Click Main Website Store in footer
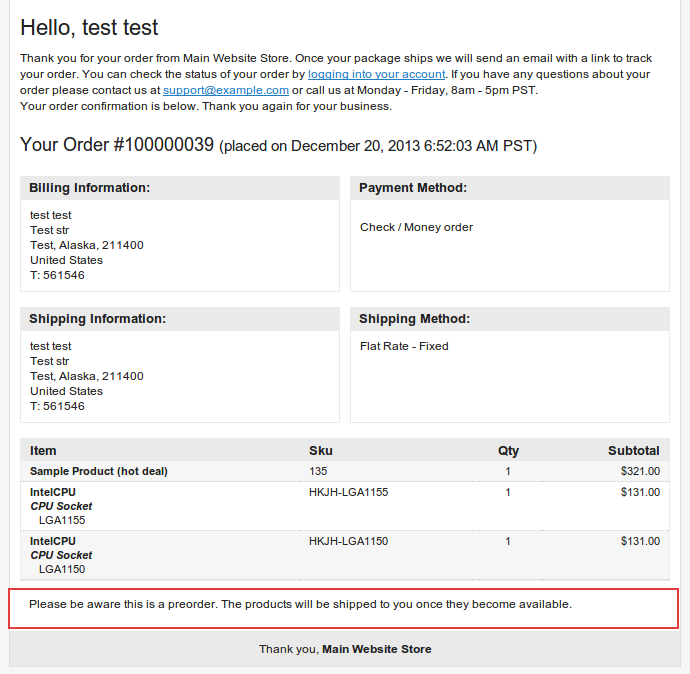Image resolution: width=690 pixels, height=674 pixels. click(x=377, y=649)
